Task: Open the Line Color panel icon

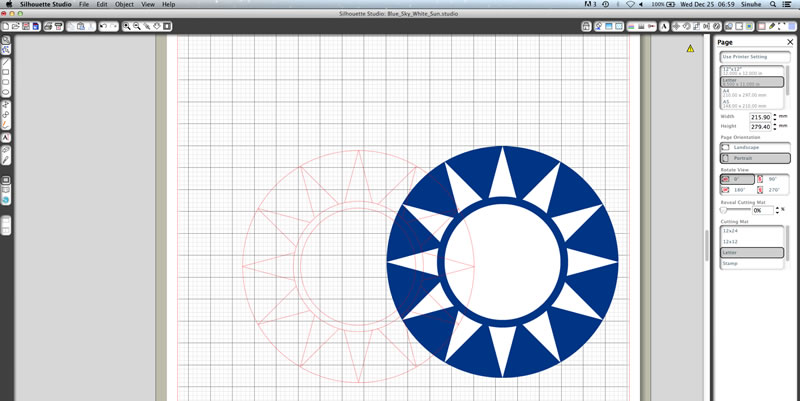Action: [631, 27]
